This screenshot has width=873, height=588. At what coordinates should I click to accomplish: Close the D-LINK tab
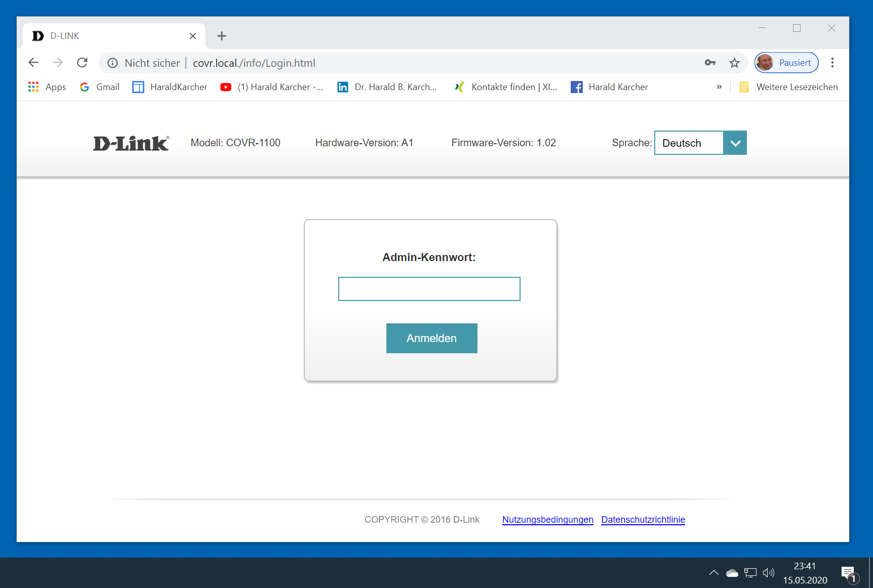193,36
